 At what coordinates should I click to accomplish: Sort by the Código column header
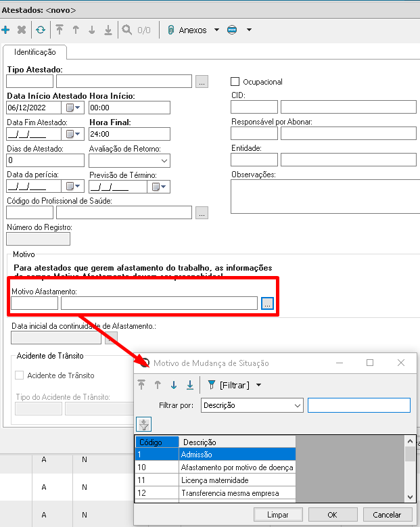click(x=157, y=442)
